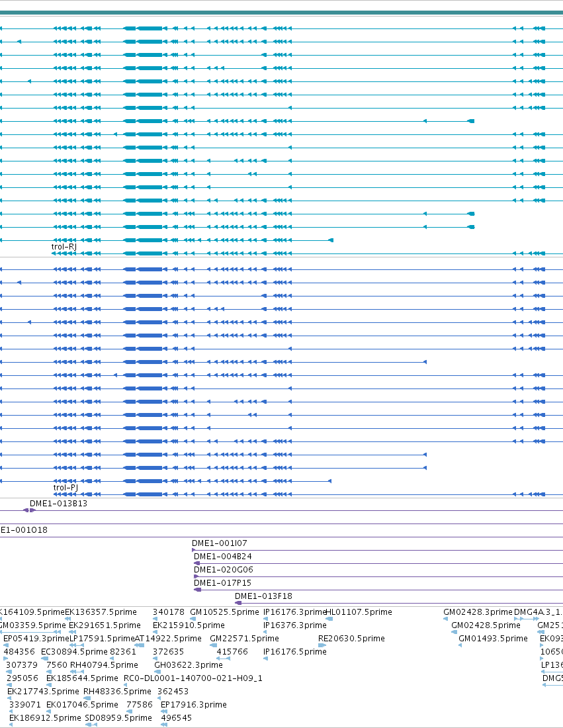Select the LP17591.5prime EST label
563x728 pixels.
[102, 639]
